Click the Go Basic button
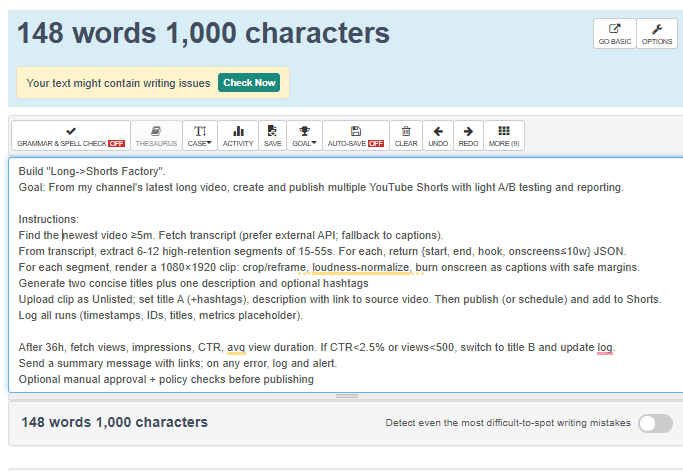The height and width of the screenshot is (471, 683). 614,34
